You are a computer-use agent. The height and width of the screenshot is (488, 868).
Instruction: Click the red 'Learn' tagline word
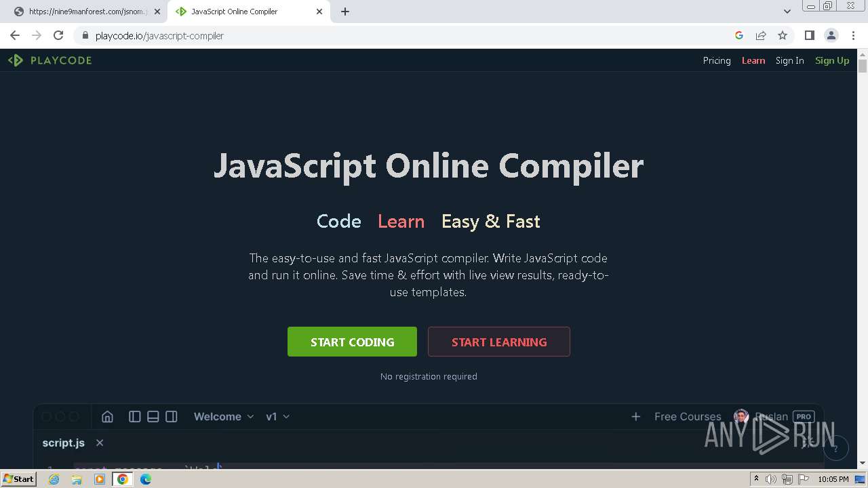click(x=401, y=222)
